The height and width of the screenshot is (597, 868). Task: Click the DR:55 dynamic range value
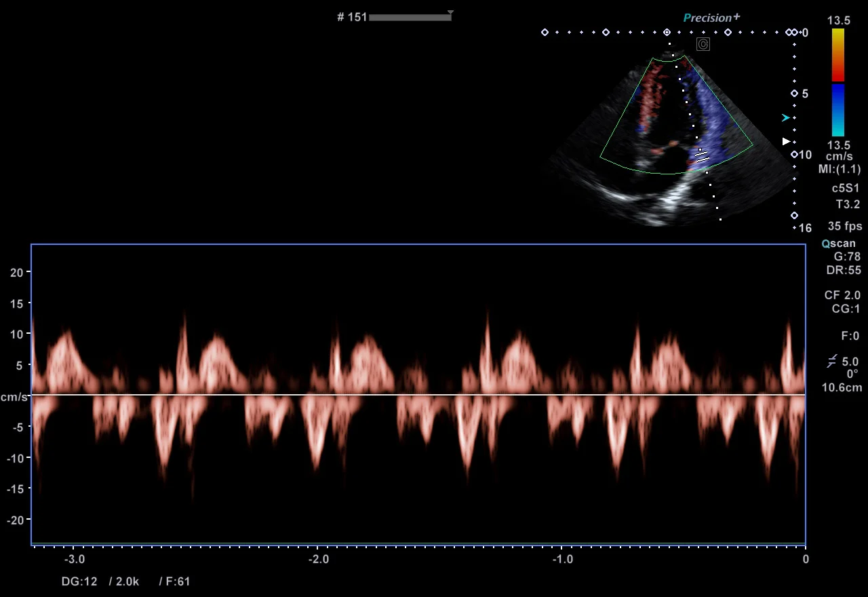(x=844, y=270)
